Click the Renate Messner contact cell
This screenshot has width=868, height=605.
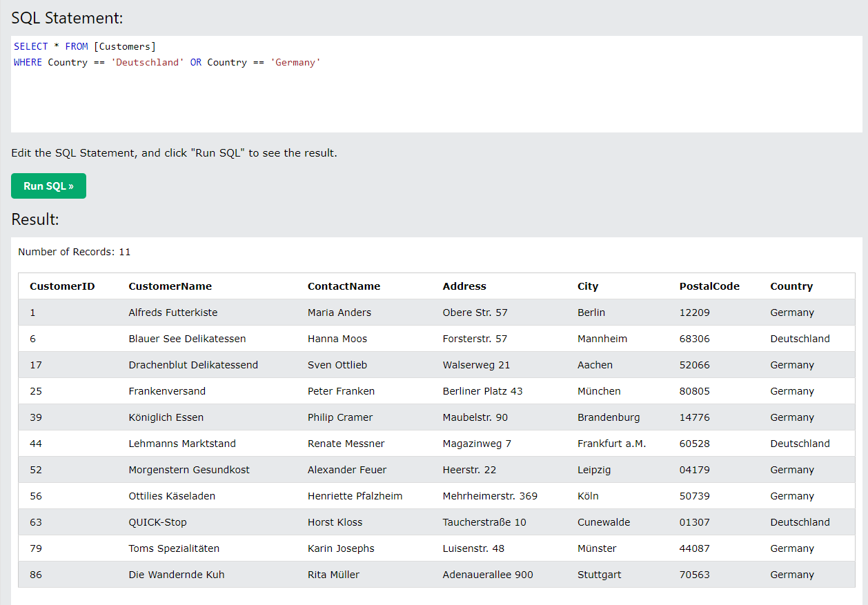(x=346, y=444)
